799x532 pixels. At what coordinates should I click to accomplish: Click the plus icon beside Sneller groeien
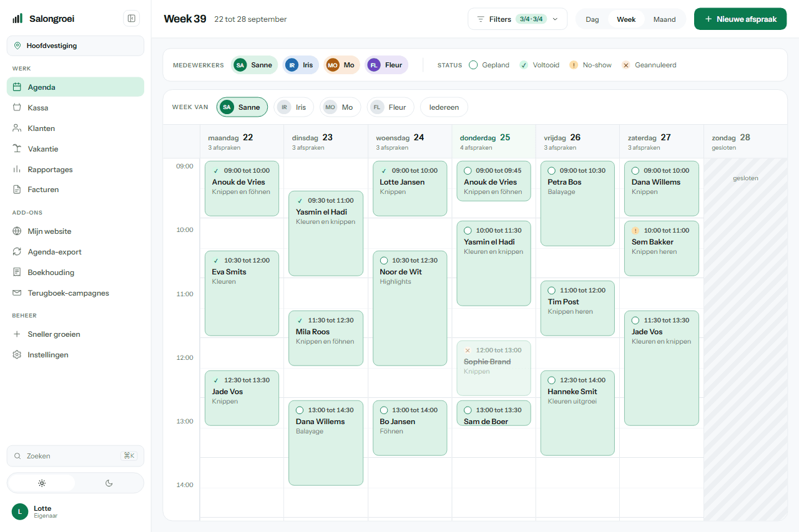[17, 334]
